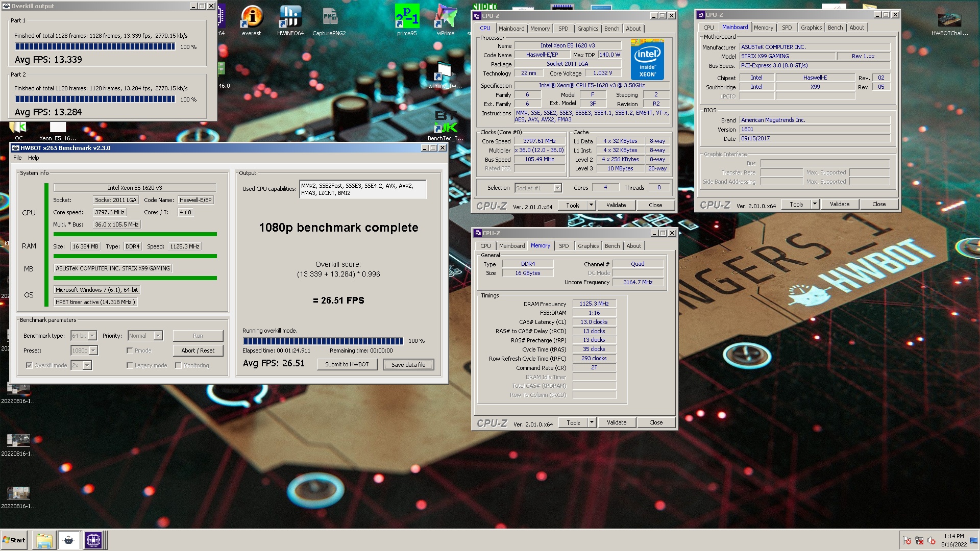
Task: Click Part 2 progress bar in Overkill output
Action: [94, 99]
